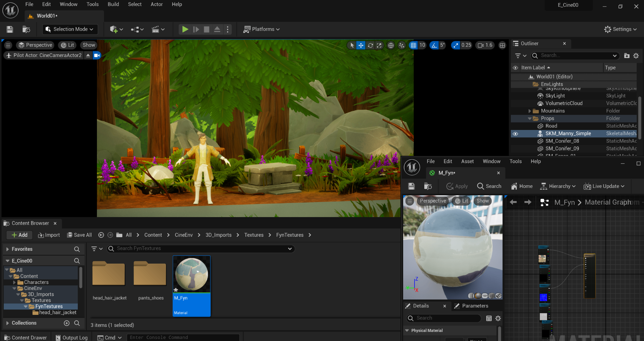
Task: Expand the Characters folder in tree
Action: point(14,282)
